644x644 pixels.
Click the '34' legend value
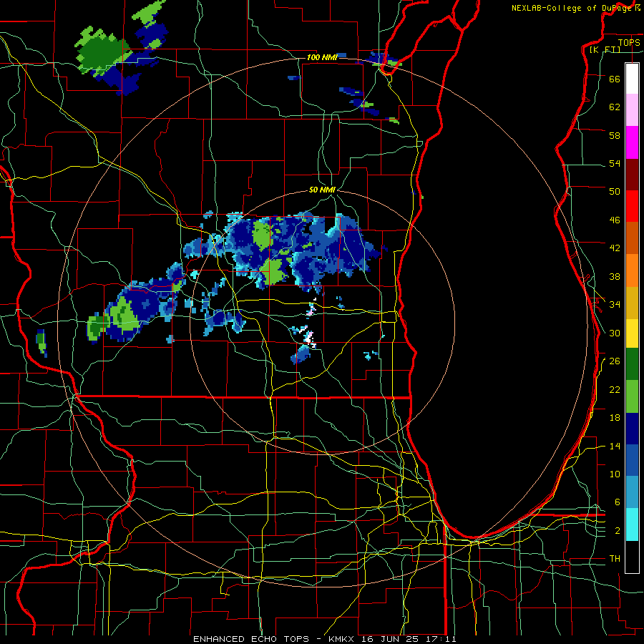pyautogui.click(x=615, y=304)
